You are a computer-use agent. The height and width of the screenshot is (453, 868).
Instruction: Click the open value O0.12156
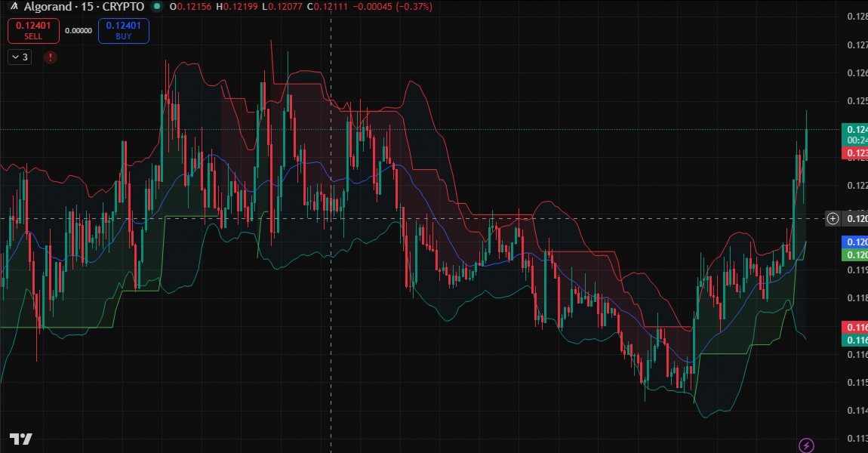pos(190,7)
